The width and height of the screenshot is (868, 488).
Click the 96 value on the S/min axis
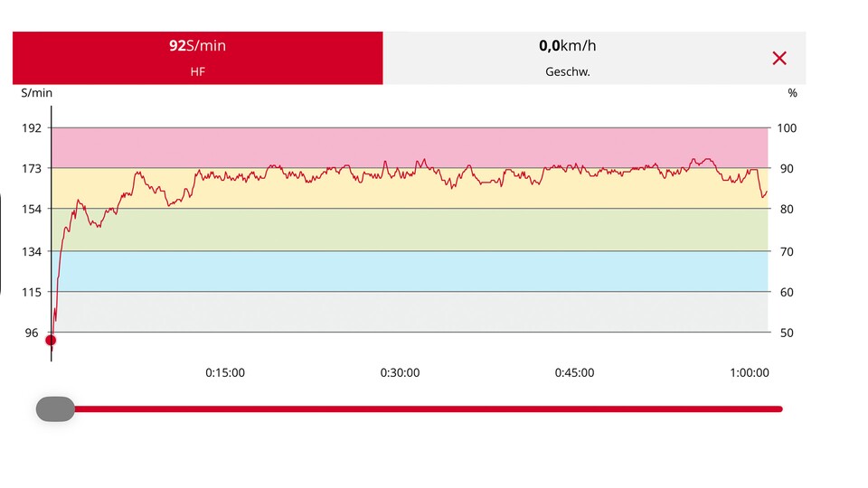coord(32,333)
